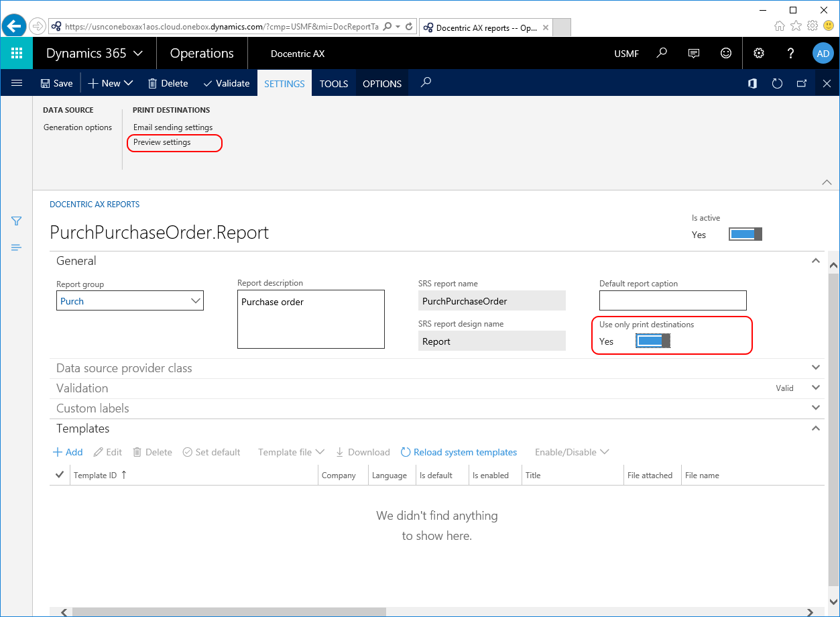Expand the Custom labels section

[816, 408]
